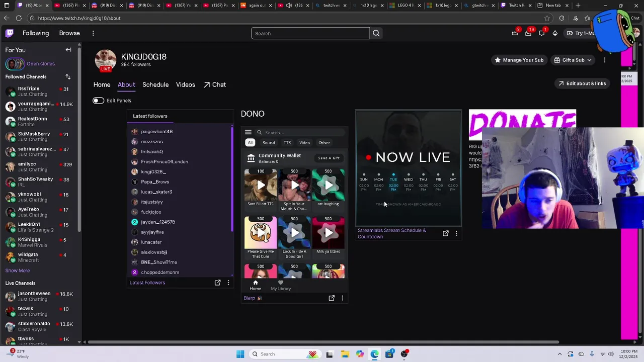Open the three-dot menu beside Browse
This screenshot has width=644, height=362.
93,33
